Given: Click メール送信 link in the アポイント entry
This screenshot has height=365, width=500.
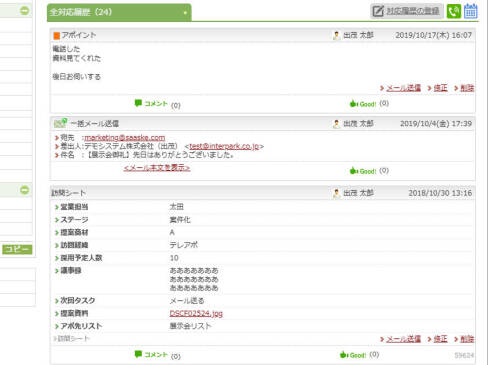Looking at the screenshot, I should [403, 88].
